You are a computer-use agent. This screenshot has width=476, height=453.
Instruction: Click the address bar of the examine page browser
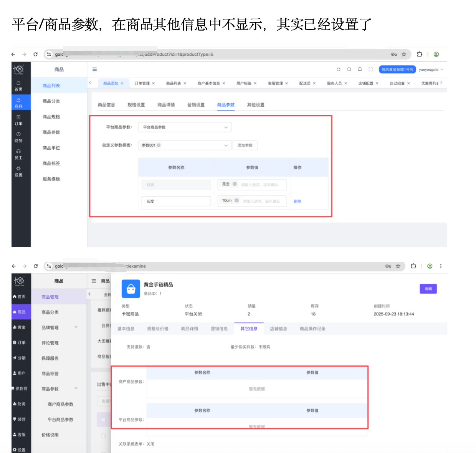click(x=225, y=266)
